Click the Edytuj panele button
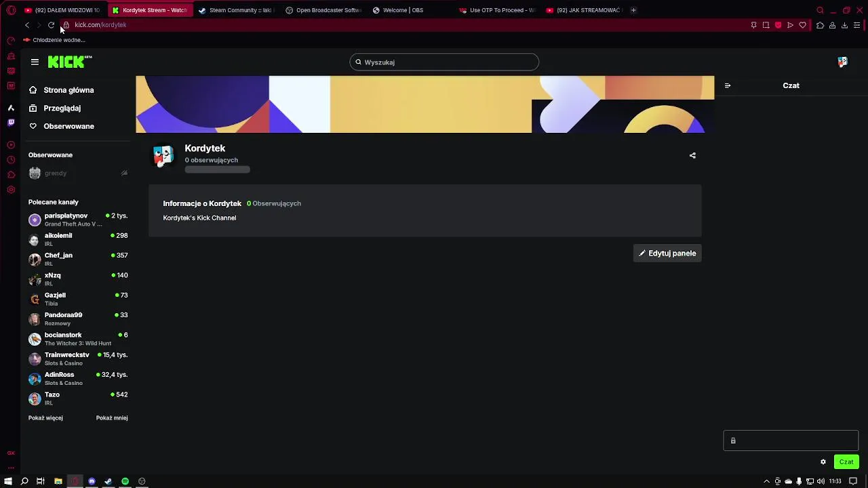The image size is (868, 488). [x=667, y=253]
